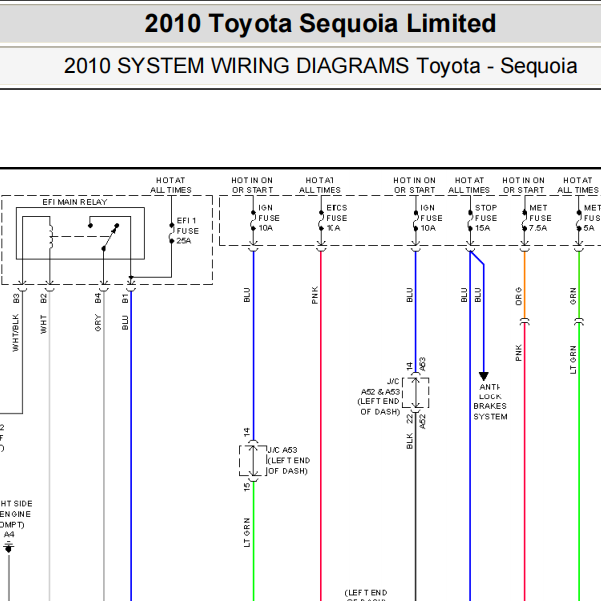Click "HOT IN ON OR START" above MET 7.5A fuse
The width and height of the screenshot is (601, 601).
pyautogui.click(x=524, y=185)
